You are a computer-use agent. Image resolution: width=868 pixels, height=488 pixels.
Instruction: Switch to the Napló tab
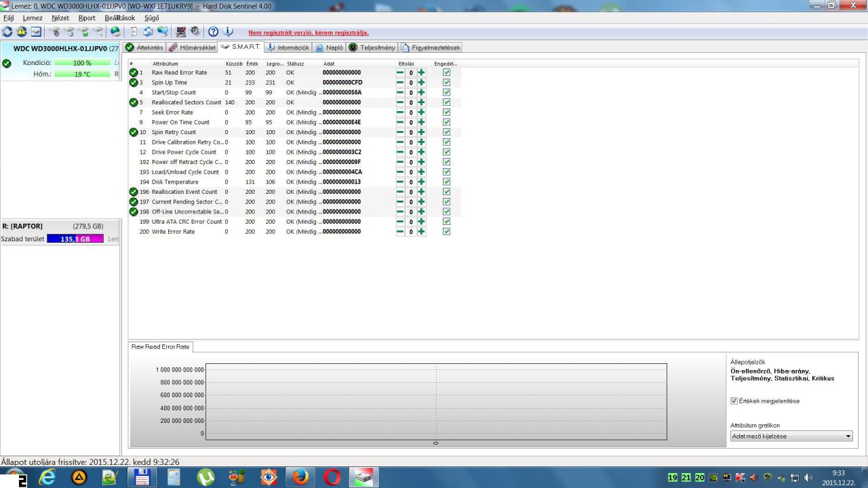[x=330, y=47]
